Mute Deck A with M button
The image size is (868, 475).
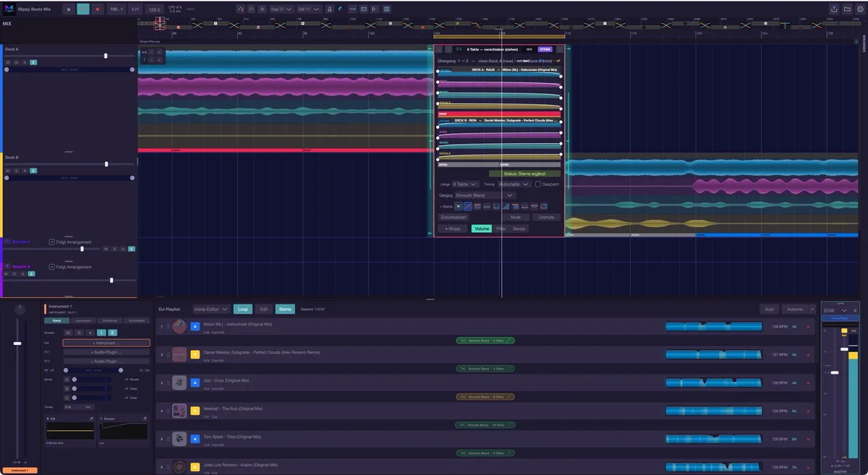(x=7, y=62)
